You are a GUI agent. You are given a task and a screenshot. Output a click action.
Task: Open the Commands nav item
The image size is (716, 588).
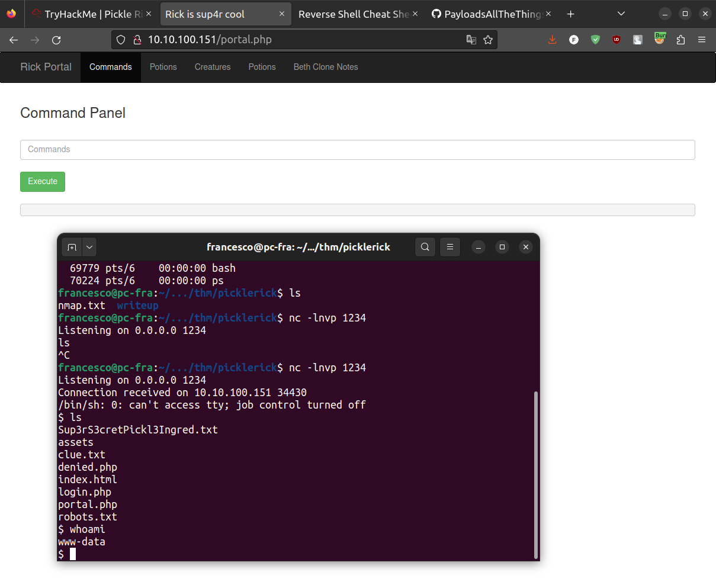[111, 67]
